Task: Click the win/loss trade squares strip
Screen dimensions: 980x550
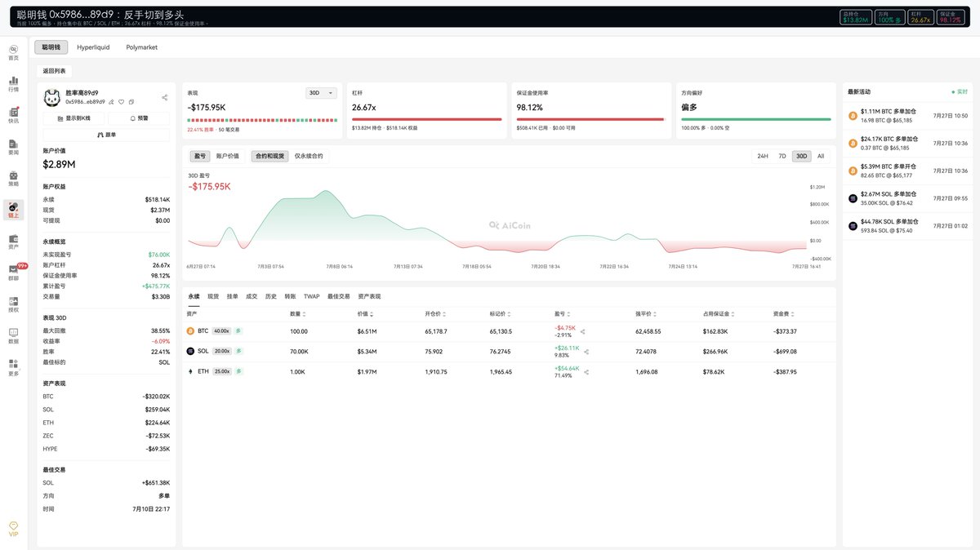Action: pos(262,119)
